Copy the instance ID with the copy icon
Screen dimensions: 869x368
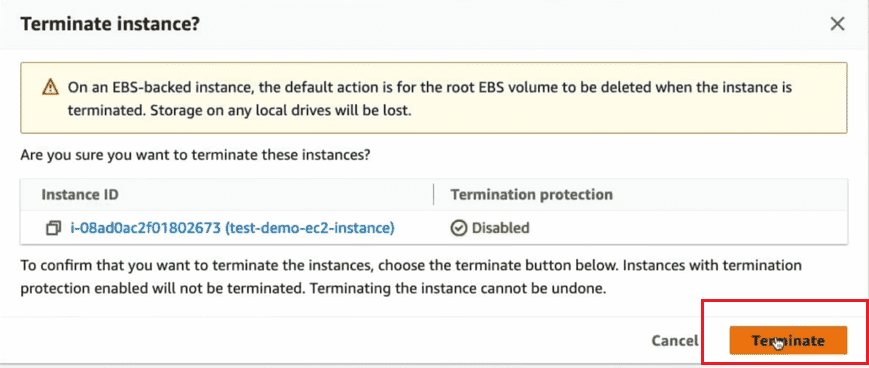[x=53, y=228]
